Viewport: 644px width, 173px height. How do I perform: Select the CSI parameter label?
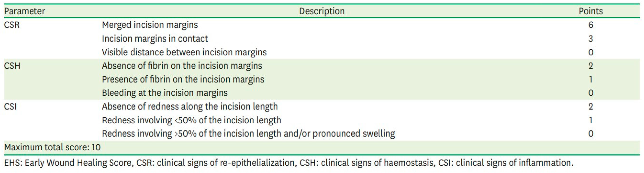click(10, 106)
